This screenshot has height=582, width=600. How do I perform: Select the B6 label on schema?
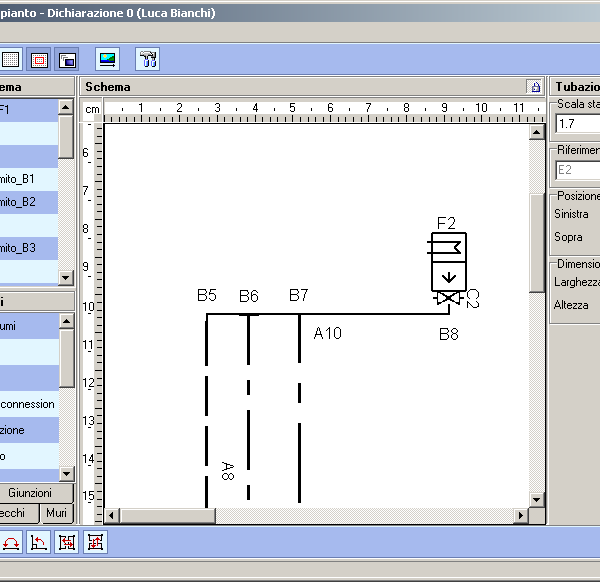249,296
